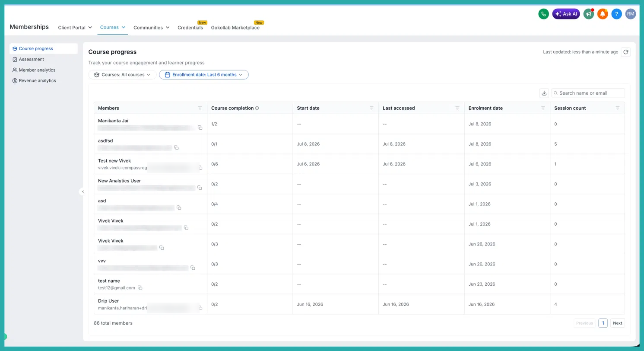Screen dimensions: 644x351
Task: Collapse the left sidebar panel
Action: coord(83,191)
